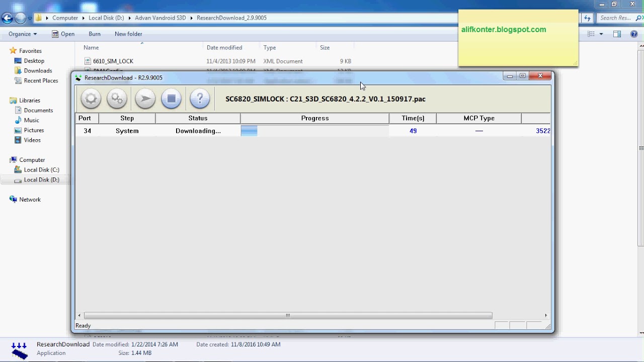644x362 pixels.
Task: Open Videos library
Action: click(32, 140)
